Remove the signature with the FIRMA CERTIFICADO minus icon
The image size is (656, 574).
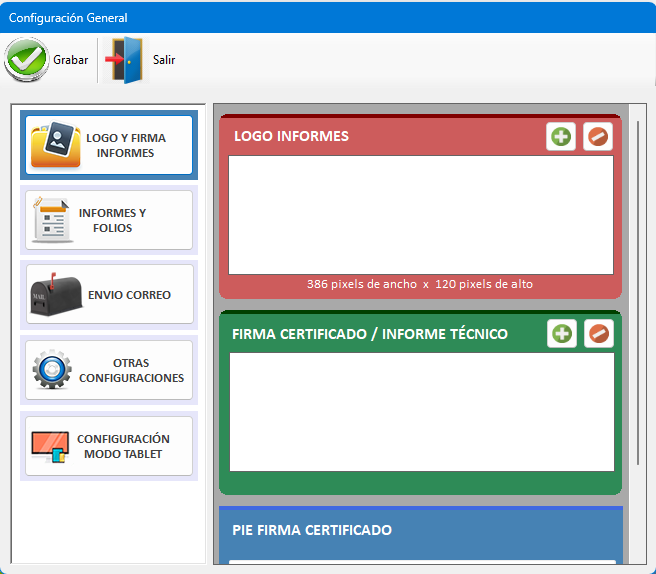click(599, 333)
